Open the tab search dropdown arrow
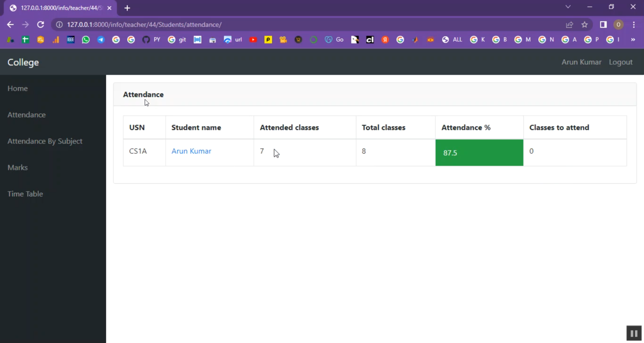The height and width of the screenshot is (343, 644). [x=568, y=7]
